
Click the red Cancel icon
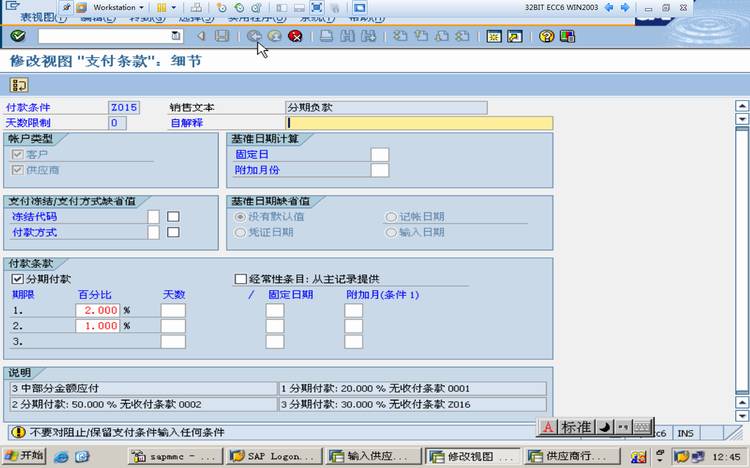tap(296, 36)
